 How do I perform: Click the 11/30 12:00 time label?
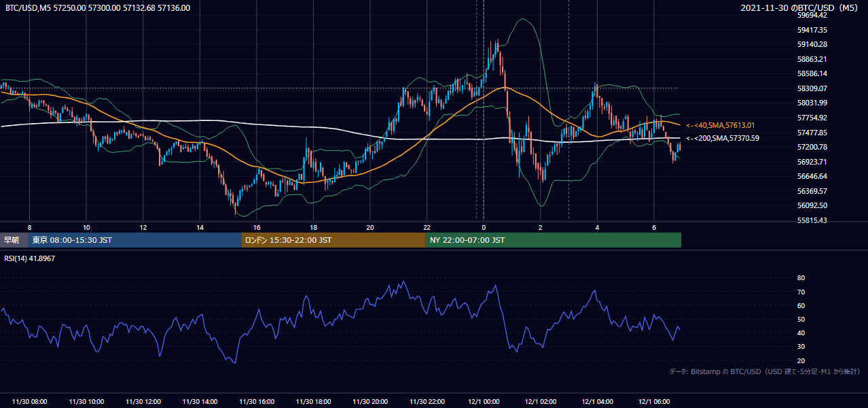click(143, 402)
